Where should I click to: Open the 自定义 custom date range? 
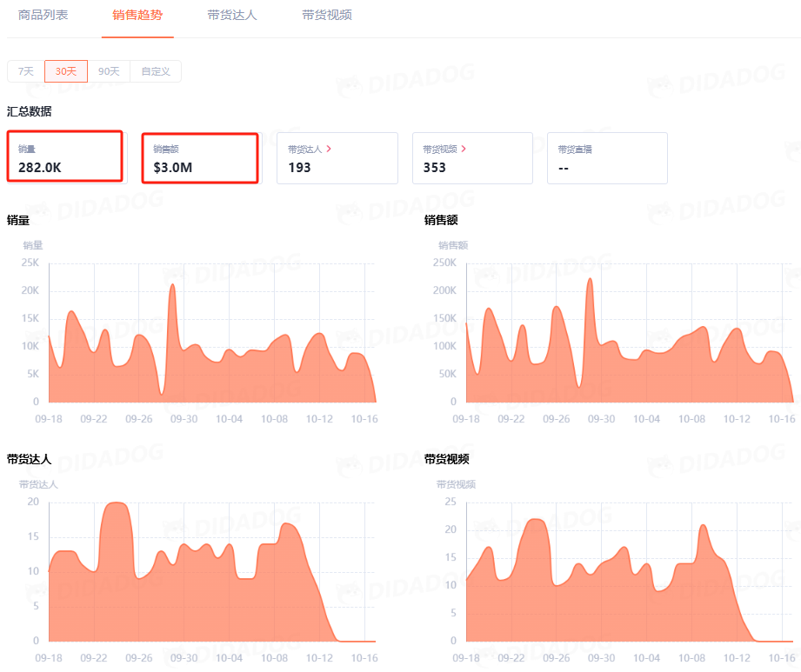155,71
